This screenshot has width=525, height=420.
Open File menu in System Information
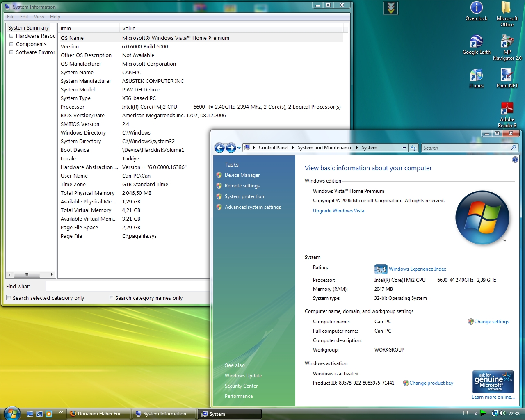(11, 17)
